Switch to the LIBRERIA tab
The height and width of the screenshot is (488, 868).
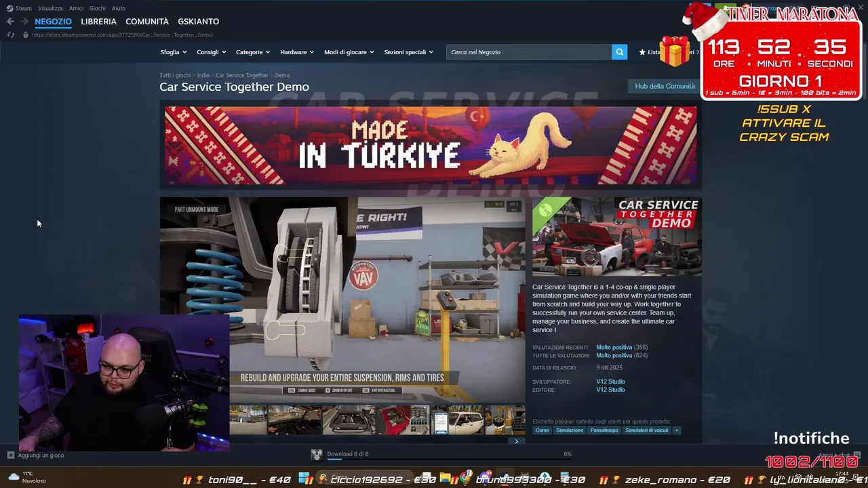[x=98, y=22]
